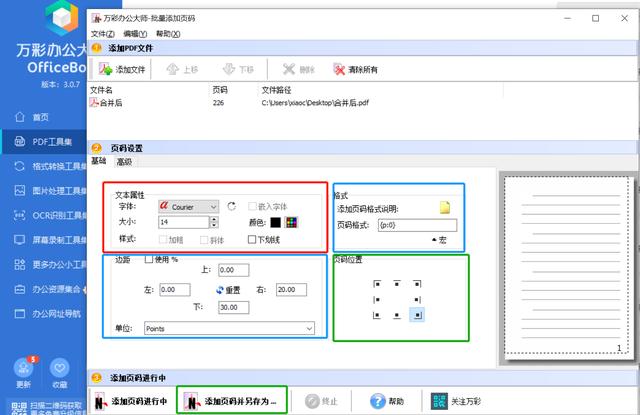Screen dimensions: 640x415
Task: Click the 下移 move-down arrow icon
Action: point(229,69)
